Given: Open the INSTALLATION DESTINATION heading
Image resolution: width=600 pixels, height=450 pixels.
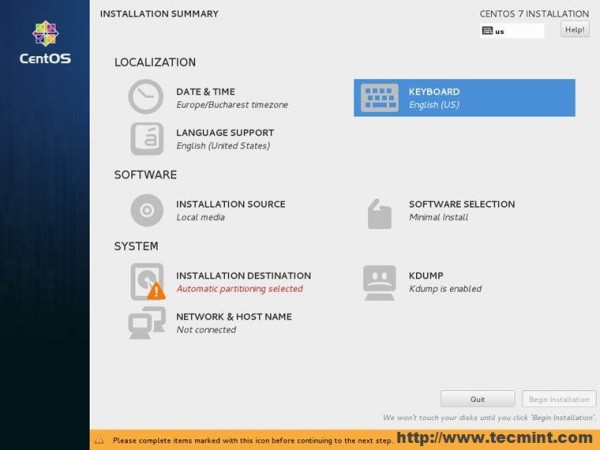Looking at the screenshot, I should [x=243, y=276].
